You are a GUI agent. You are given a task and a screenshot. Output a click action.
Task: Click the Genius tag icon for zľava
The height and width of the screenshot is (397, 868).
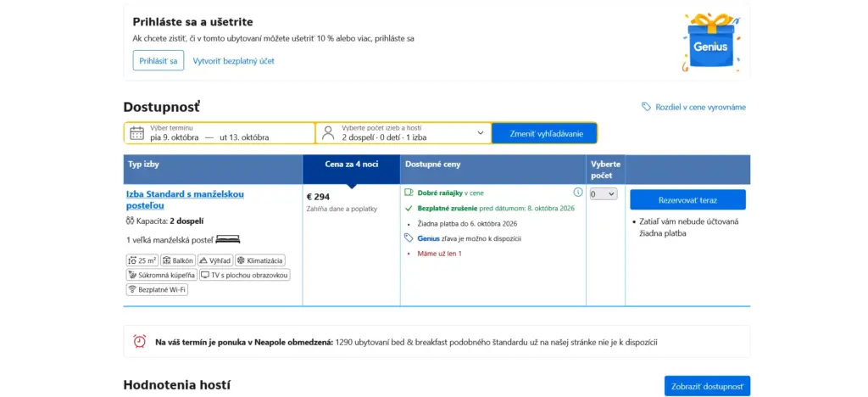(409, 238)
